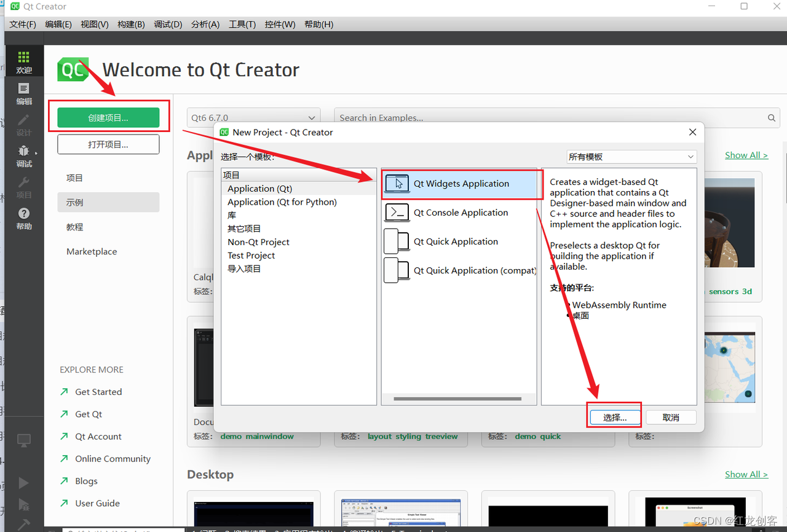Screen dimensions: 787x532
Task: Click Show All link for Desktop section
Action: 746,474
